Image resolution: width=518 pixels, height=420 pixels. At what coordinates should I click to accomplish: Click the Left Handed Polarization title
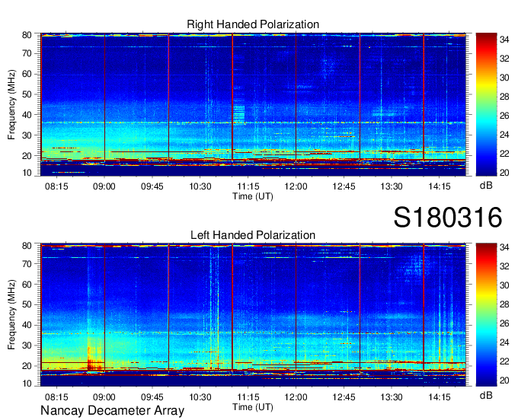point(253,235)
